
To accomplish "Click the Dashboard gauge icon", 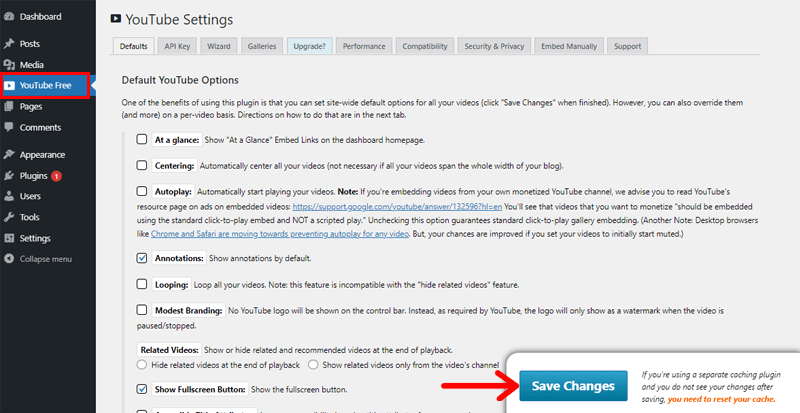I will click(x=9, y=16).
